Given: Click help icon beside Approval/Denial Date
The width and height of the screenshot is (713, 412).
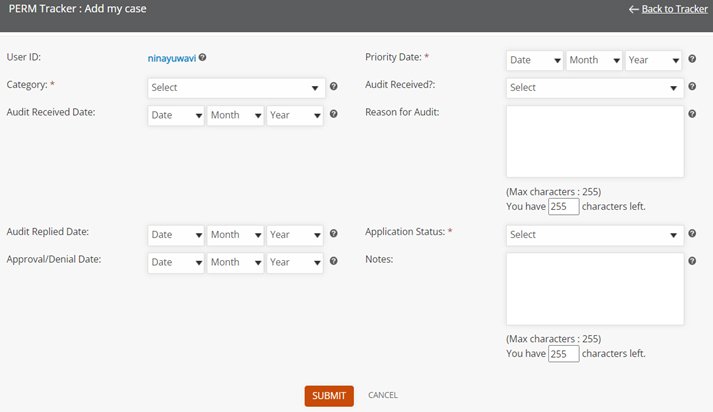Looking at the screenshot, I should pyautogui.click(x=334, y=262).
